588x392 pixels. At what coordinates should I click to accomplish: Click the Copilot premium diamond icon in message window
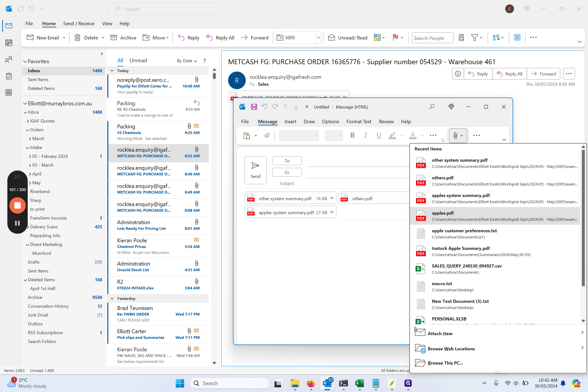click(x=451, y=107)
